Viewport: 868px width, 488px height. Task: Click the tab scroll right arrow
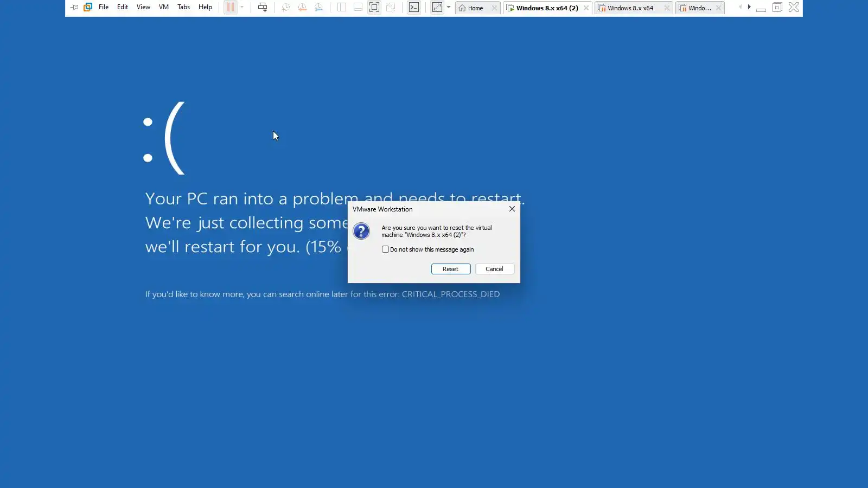(x=749, y=7)
